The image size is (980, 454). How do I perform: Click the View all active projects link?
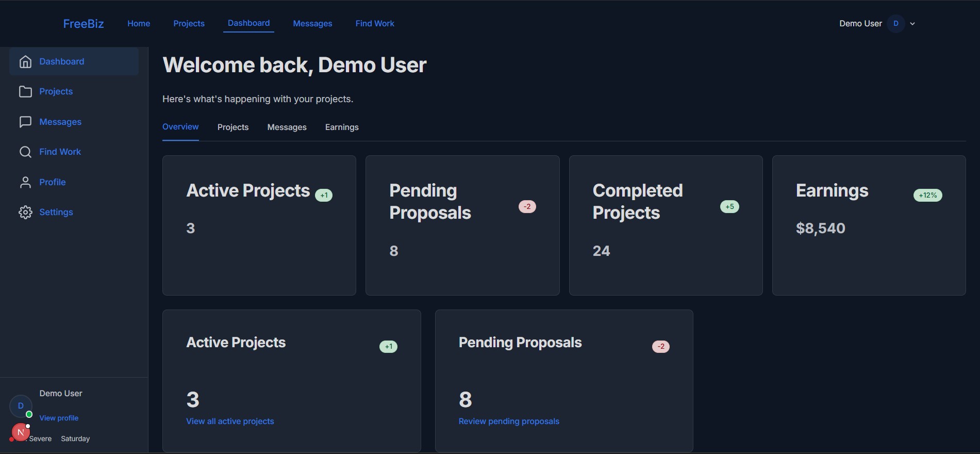pos(230,421)
